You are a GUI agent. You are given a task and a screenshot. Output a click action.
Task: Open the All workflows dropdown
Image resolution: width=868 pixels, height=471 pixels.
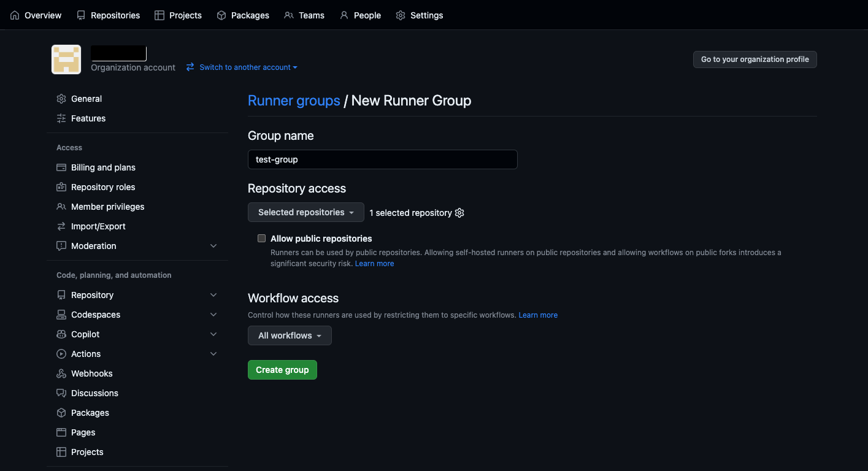pyautogui.click(x=289, y=335)
